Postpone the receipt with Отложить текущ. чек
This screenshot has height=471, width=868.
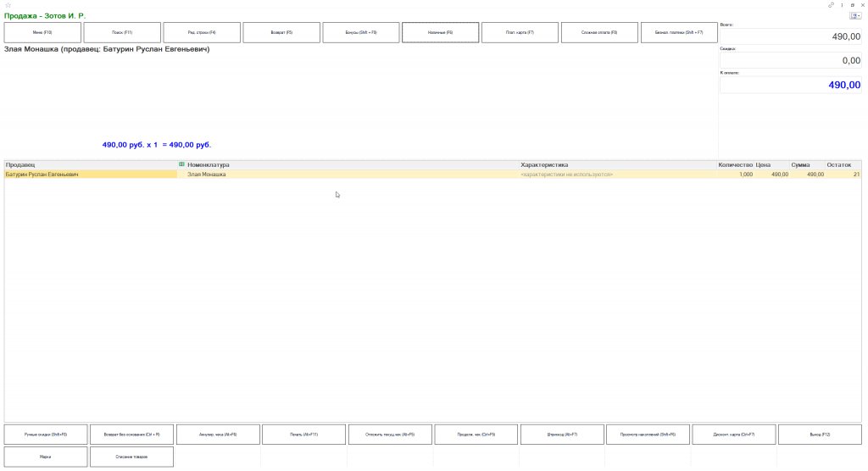click(390, 435)
